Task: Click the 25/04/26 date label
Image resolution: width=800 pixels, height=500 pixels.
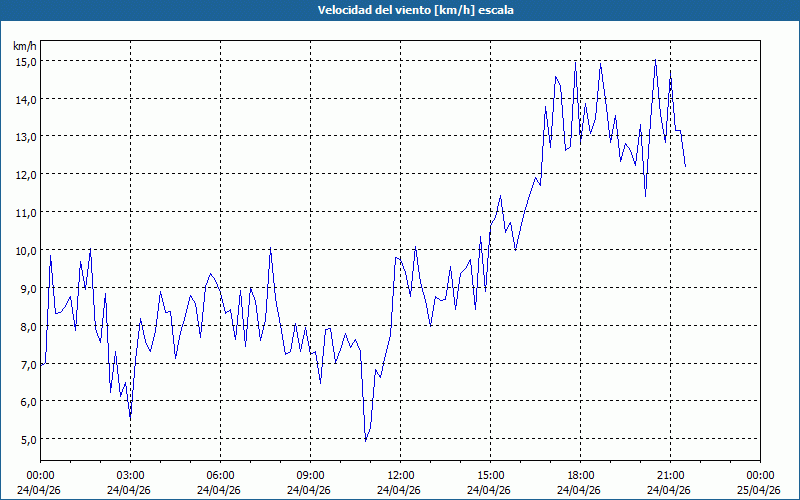Action: point(760,490)
